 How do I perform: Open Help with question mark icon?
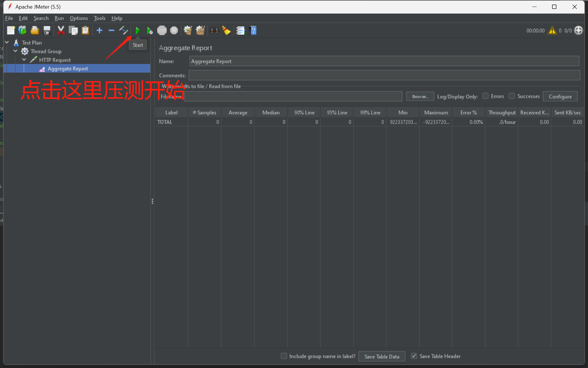pos(253,30)
